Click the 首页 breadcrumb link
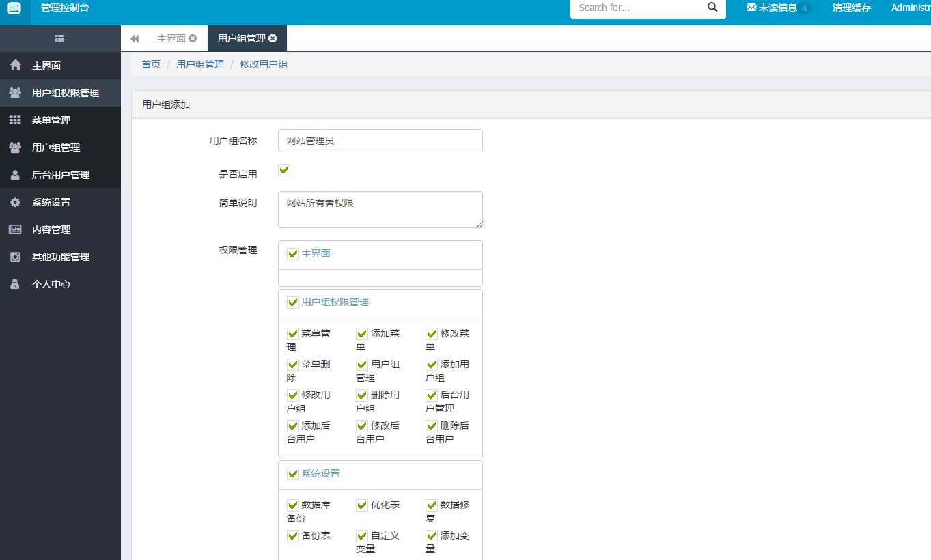 (151, 64)
